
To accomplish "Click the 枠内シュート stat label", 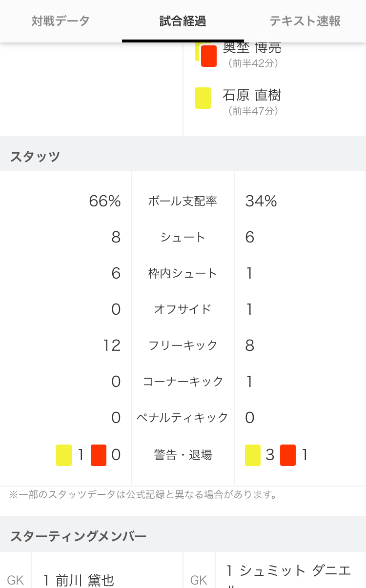I will (x=183, y=273).
